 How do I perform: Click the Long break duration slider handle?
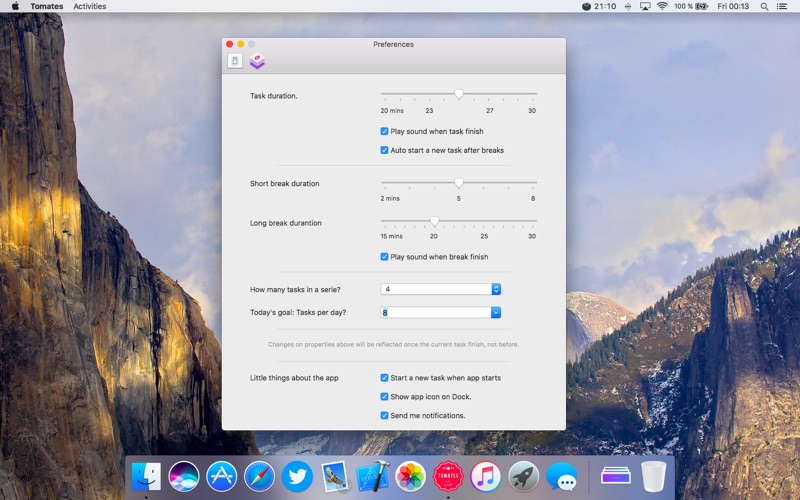coord(434,220)
